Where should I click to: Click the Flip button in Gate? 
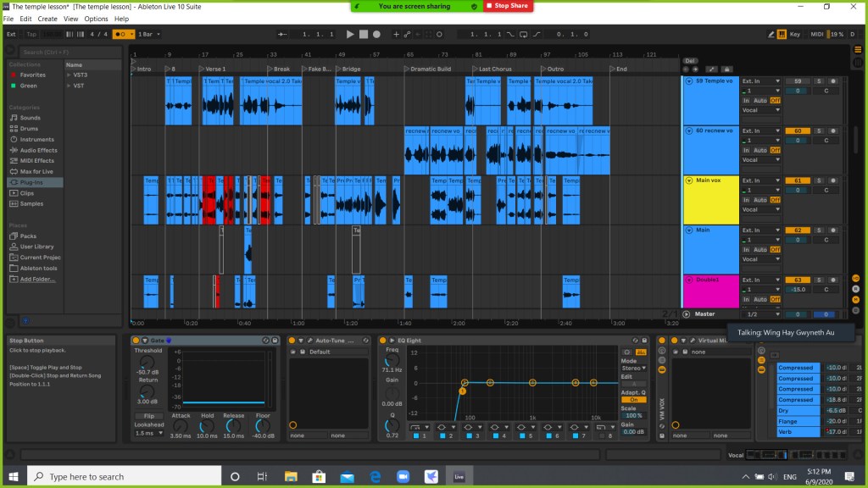147,416
